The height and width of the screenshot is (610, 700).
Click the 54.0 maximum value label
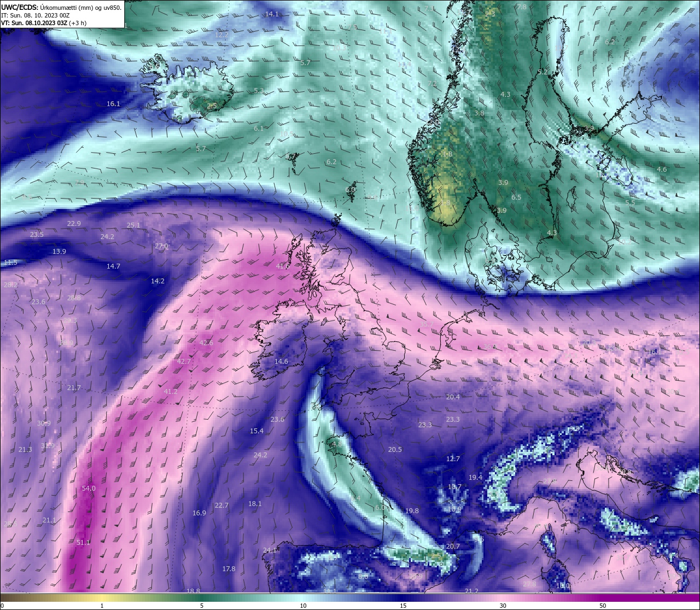click(89, 489)
